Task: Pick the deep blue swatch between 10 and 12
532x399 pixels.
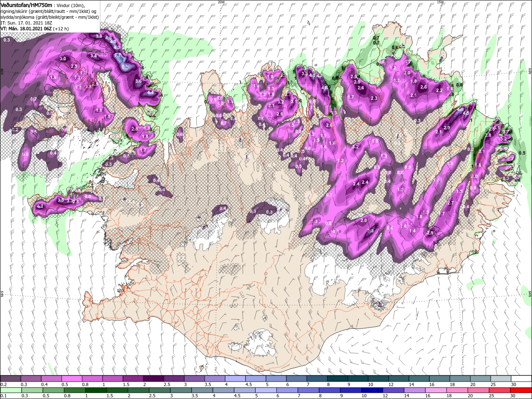Action: [372, 390]
